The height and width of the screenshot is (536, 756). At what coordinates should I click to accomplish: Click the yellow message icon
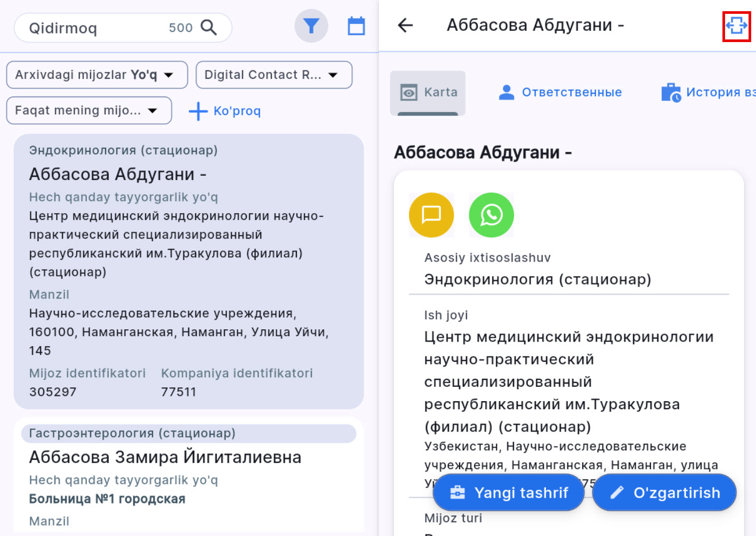[431, 215]
